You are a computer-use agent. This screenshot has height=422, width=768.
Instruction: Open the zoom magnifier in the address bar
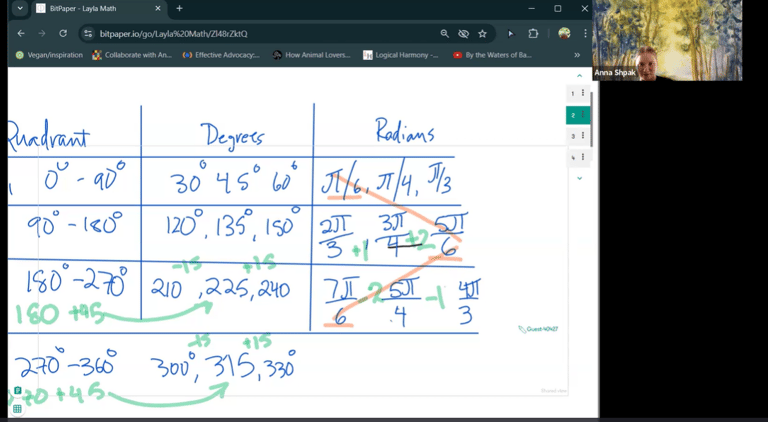[444, 33]
